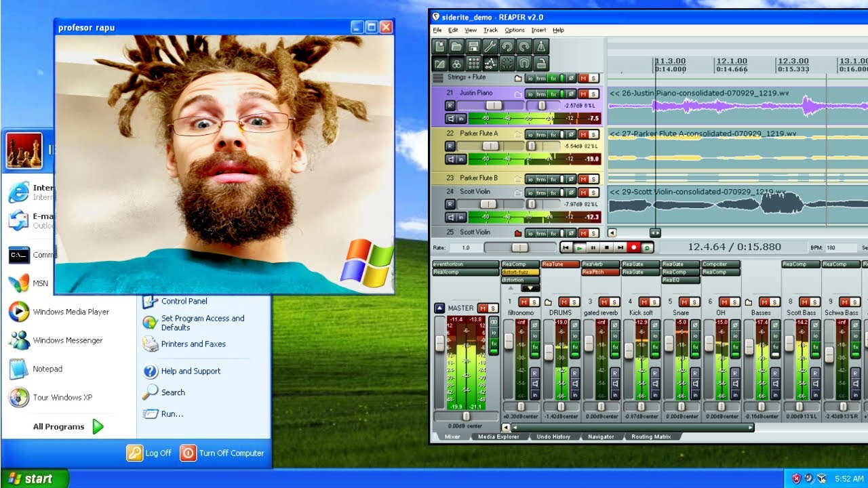Image resolution: width=868 pixels, height=488 pixels.
Task: Mute the MASTER channel in mixer
Action: 481,308
